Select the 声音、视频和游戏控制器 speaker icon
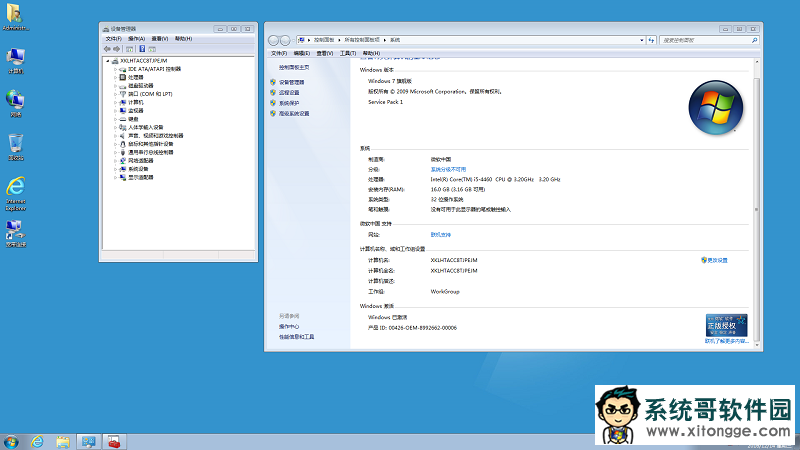The height and width of the screenshot is (450, 800). point(122,136)
